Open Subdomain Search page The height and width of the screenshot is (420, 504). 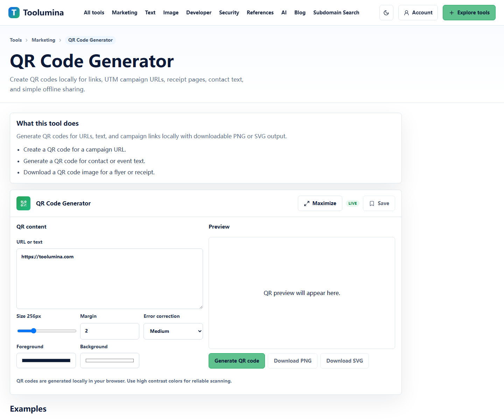tap(336, 13)
